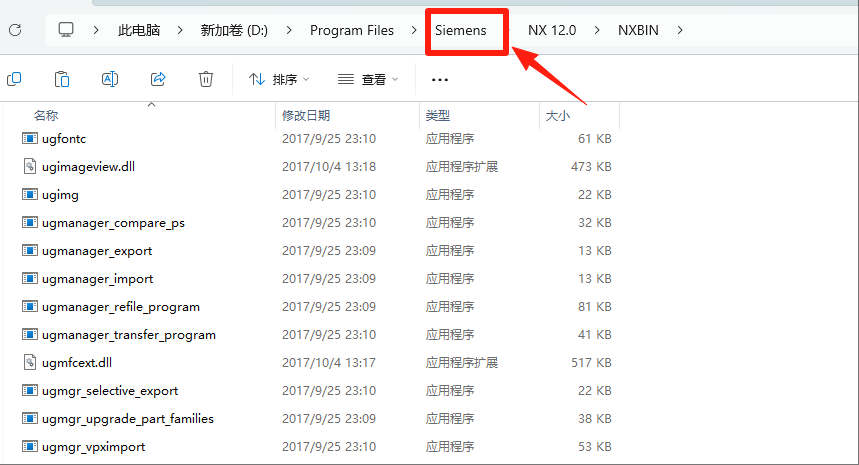Jump to 此电脑 in address bar
The height and width of the screenshot is (465, 859).
139,30
